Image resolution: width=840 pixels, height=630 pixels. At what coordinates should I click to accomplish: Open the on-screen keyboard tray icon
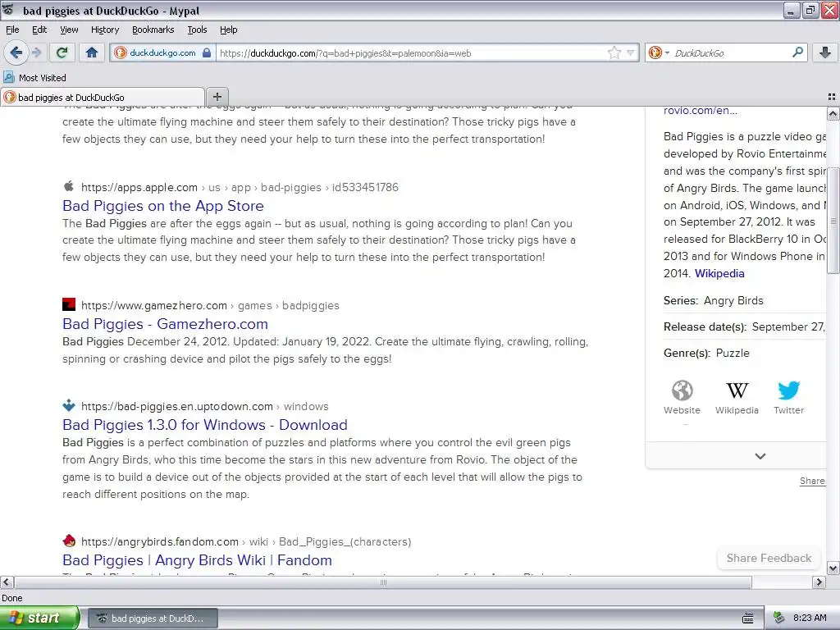748,619
